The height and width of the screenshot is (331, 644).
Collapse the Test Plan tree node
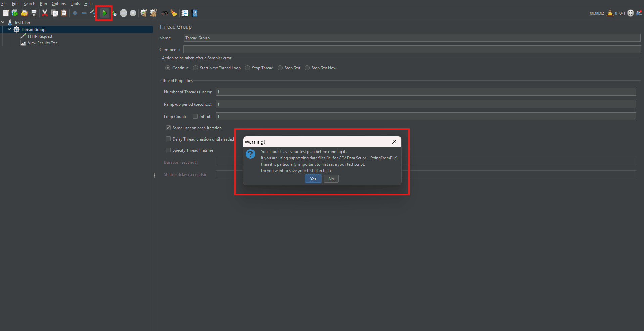click(3, 22)
